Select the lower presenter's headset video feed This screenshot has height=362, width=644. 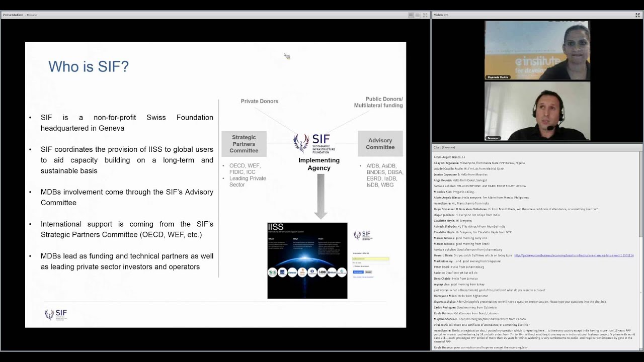537,111
